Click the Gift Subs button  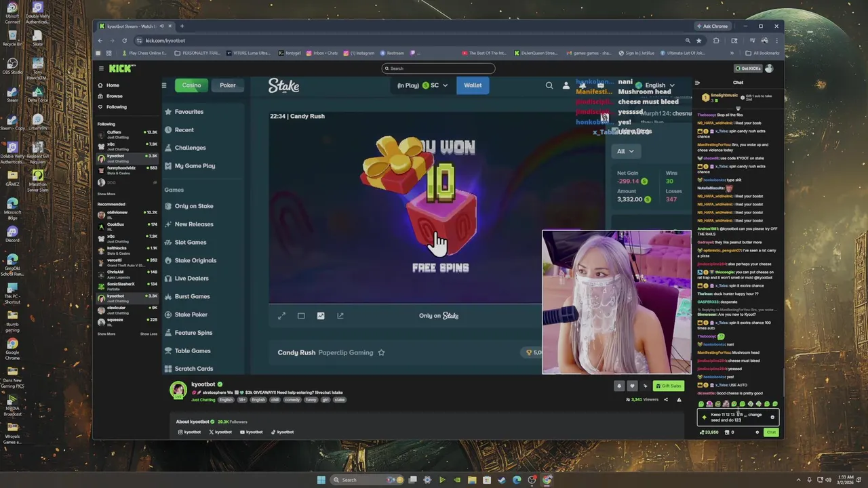(x=668, y=386)
